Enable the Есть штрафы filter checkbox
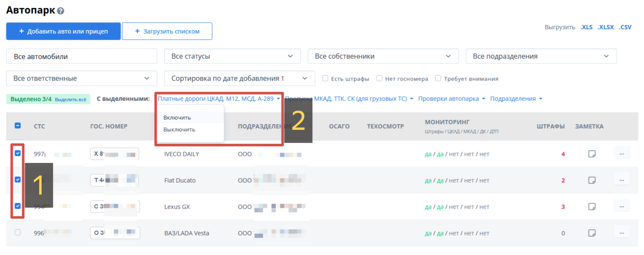Screen dimensions: 644x255 (325, 78)
